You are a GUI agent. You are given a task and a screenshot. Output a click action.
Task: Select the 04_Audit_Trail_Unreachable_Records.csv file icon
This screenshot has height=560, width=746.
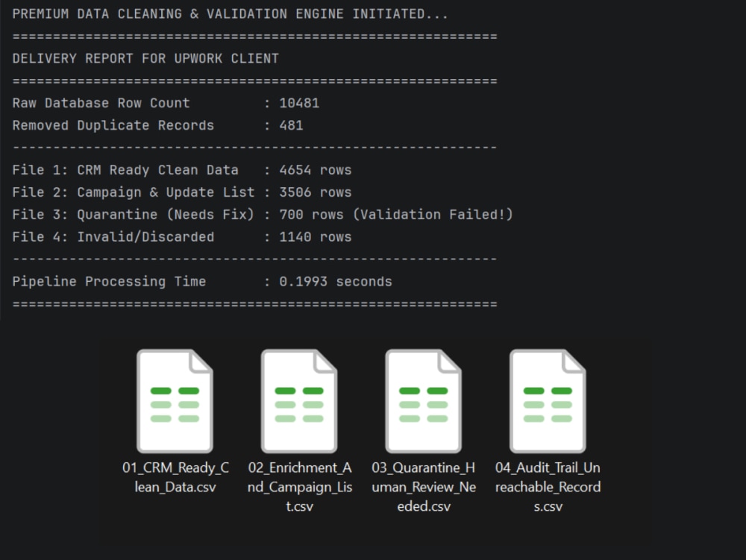548,400
